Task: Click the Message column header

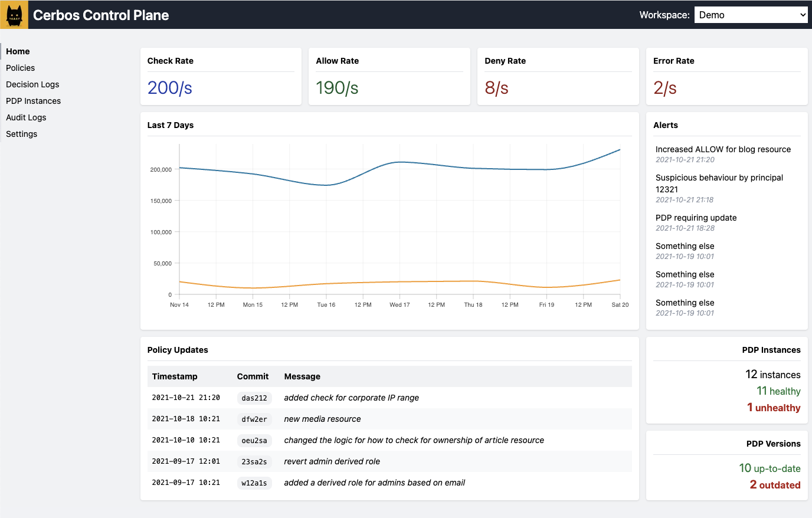Action: pyautogui.click(x=302, y=376)
